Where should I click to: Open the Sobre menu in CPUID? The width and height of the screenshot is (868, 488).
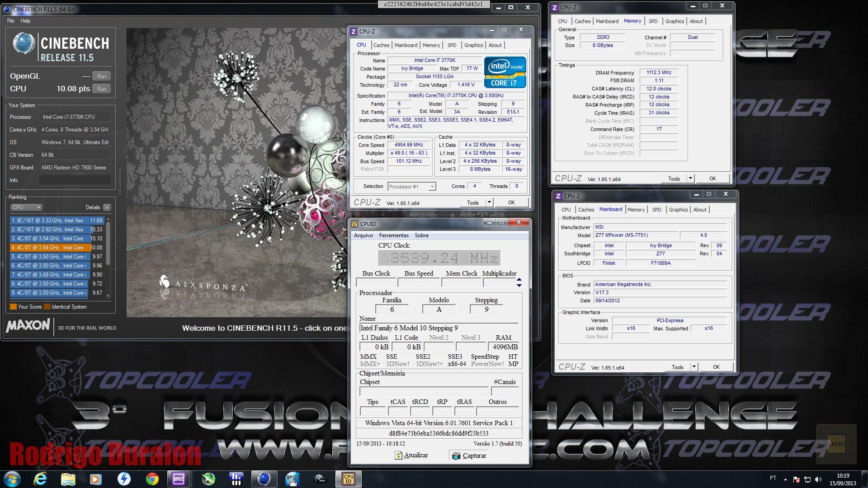pos(422,235)
